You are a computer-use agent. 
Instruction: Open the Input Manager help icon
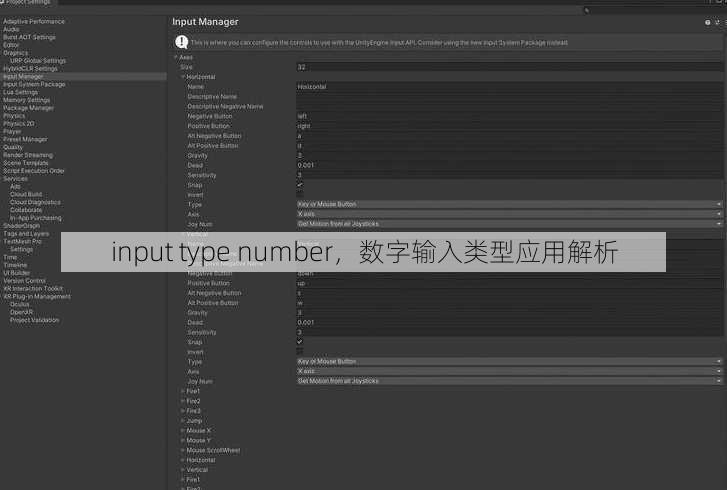708,22
